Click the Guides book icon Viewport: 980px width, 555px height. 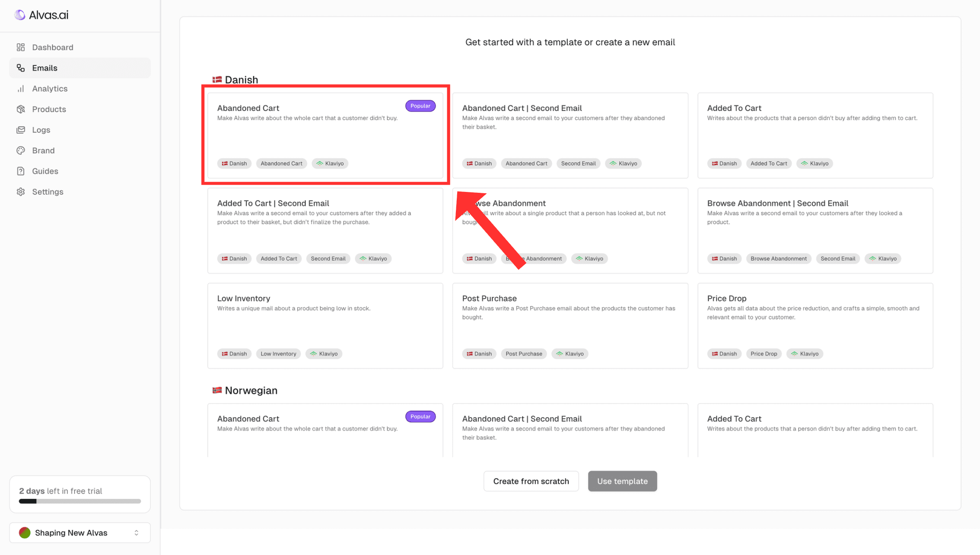click(x=21, y=171)
